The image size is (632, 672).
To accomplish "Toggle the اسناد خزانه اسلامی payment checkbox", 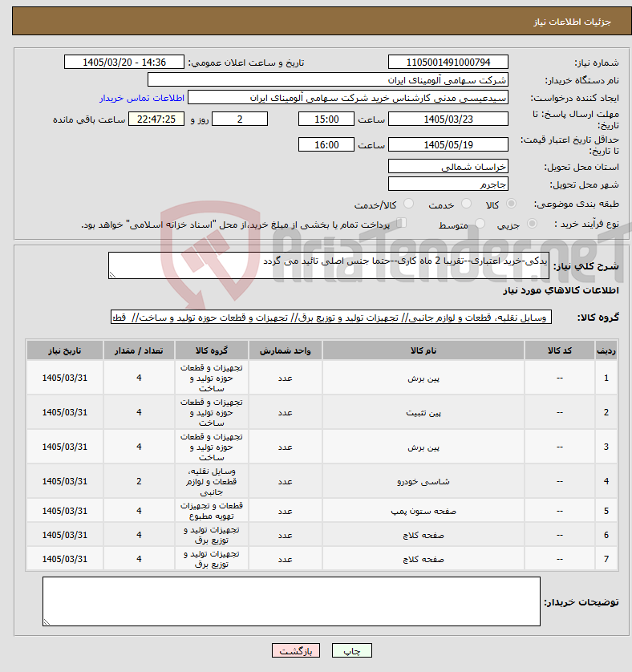I will point(401,222).
